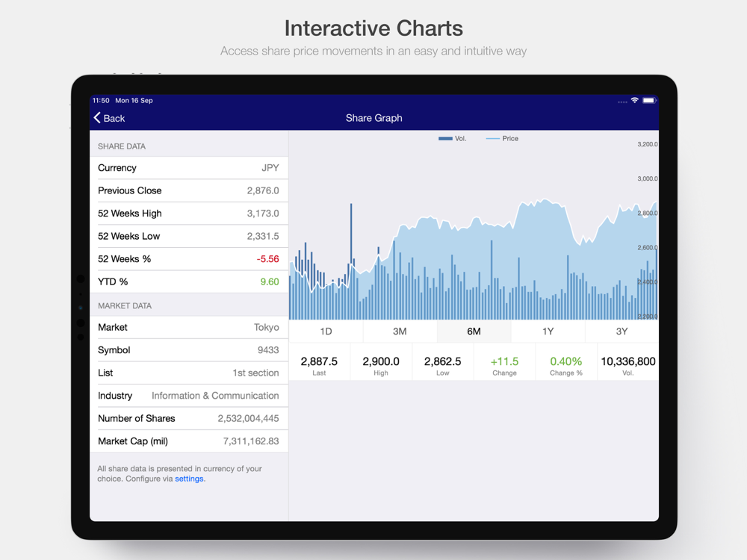Tap the Back button label
Screen dimensions: 747x560
point(114,118)
